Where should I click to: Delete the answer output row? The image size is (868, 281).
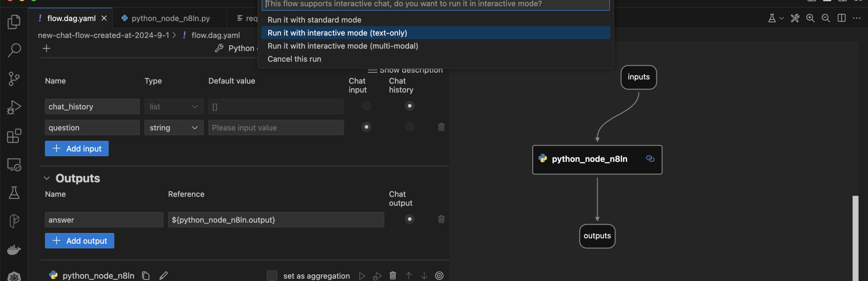click(441, 220)
